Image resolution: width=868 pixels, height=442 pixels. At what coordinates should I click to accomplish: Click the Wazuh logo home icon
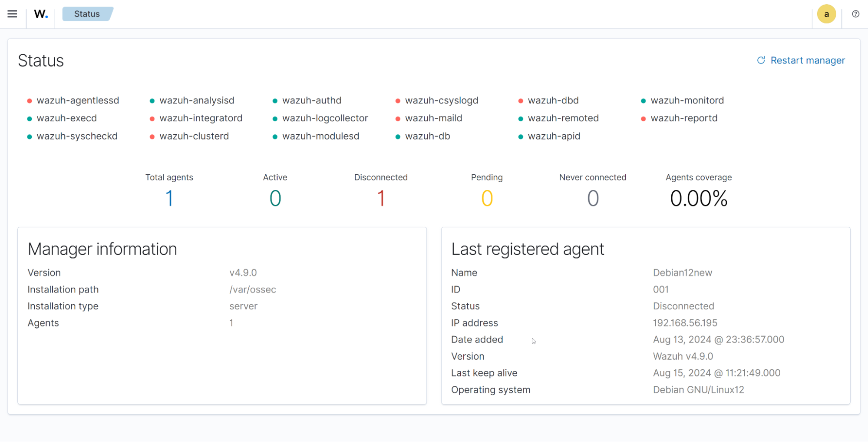tap(41, 14)
